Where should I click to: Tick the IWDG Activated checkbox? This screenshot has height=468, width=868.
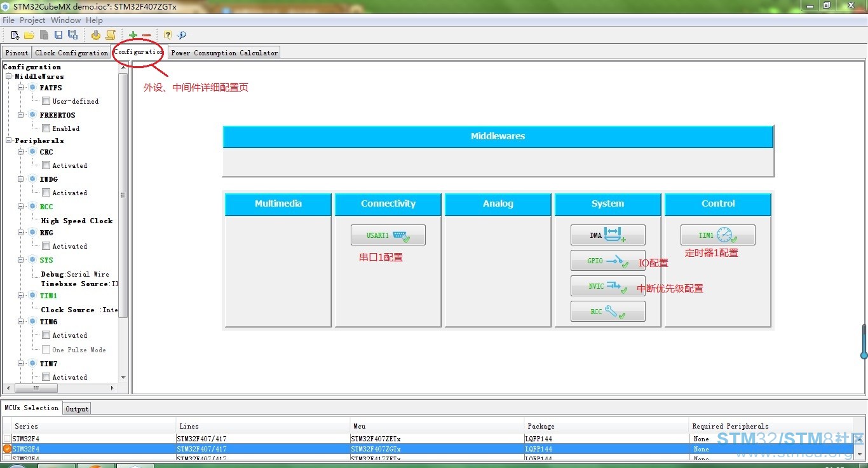(x=46, y=193)
